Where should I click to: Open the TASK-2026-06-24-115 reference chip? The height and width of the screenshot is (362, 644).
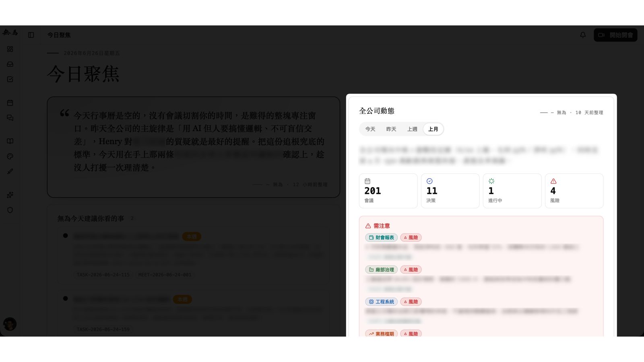[x=103, y=275]
